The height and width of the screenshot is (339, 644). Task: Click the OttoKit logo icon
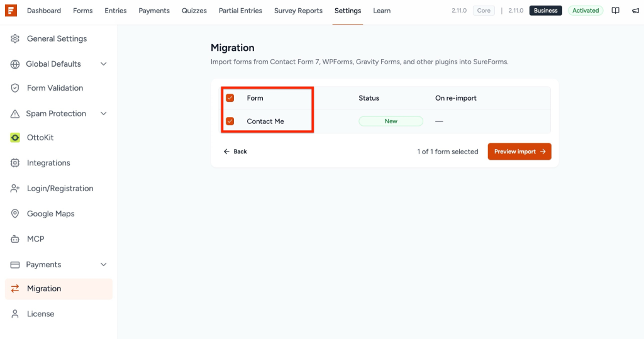[15, 138]
